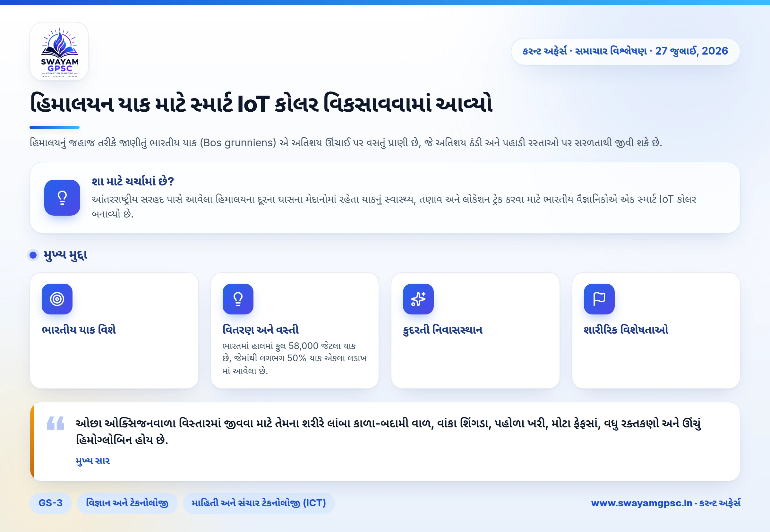The height and width of the screenshot is (532, 770).
Task: Click the date badge 27 જુલાઈ, 2026
Action: 625,51
